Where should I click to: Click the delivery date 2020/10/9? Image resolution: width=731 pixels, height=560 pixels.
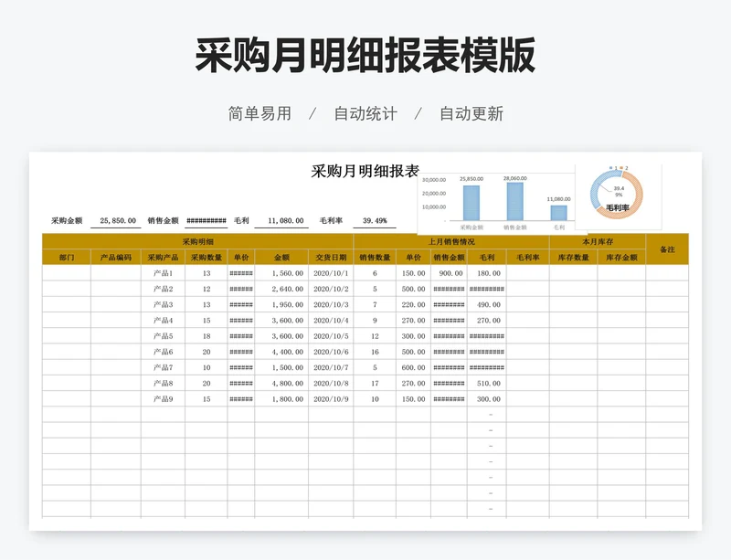click(x=331, y=399)
